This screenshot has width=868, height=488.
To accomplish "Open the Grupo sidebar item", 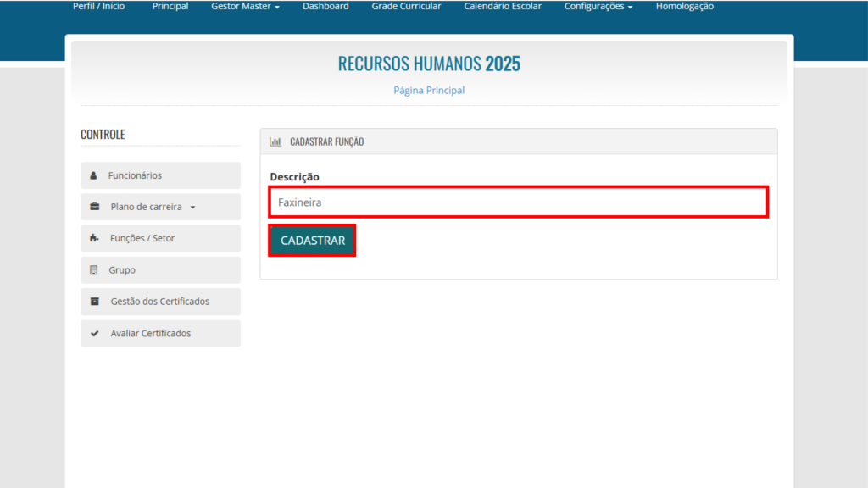I will tap(160, 270).
